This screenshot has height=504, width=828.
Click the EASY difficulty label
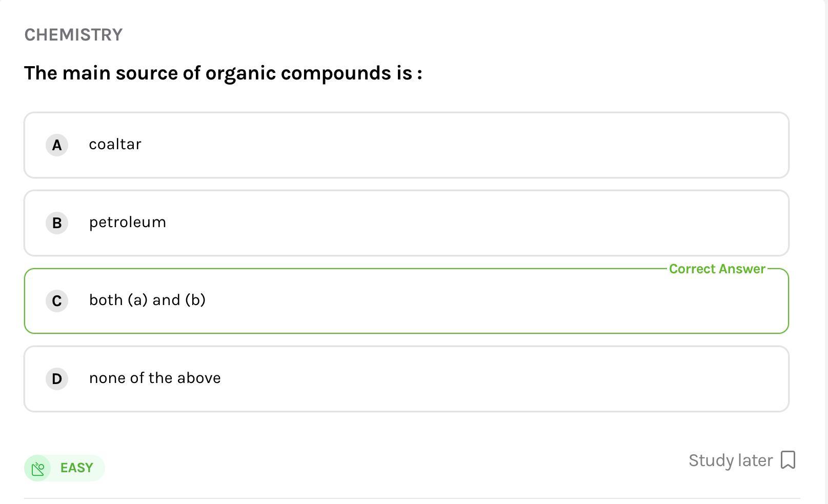[x=76, y=468]
